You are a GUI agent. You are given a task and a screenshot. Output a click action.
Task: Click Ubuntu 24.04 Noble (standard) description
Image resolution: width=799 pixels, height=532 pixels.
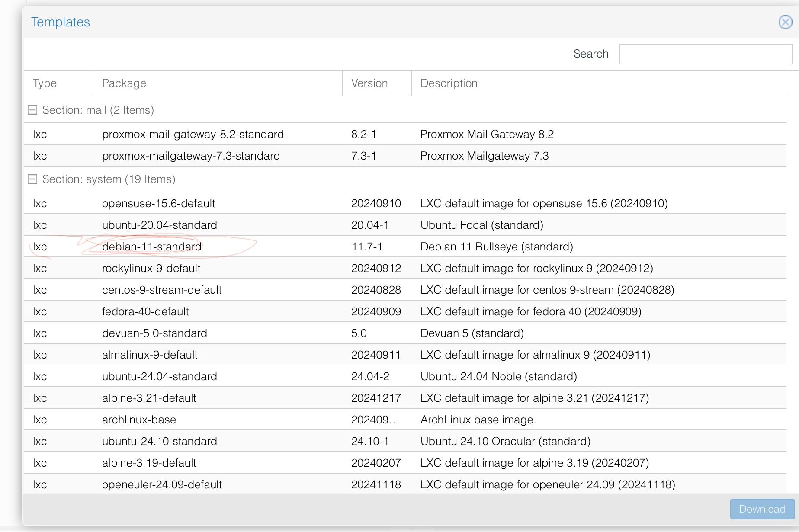point(498,376)
